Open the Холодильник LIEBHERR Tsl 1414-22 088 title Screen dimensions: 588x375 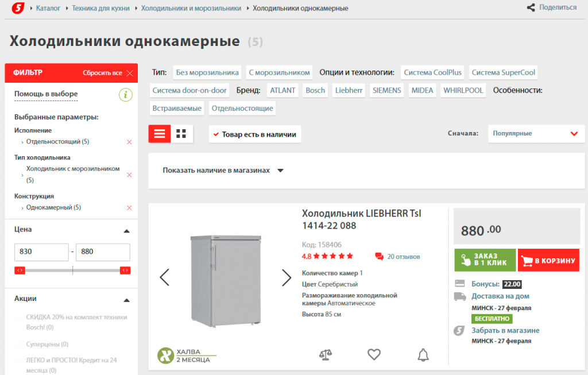tap(362, 219)
